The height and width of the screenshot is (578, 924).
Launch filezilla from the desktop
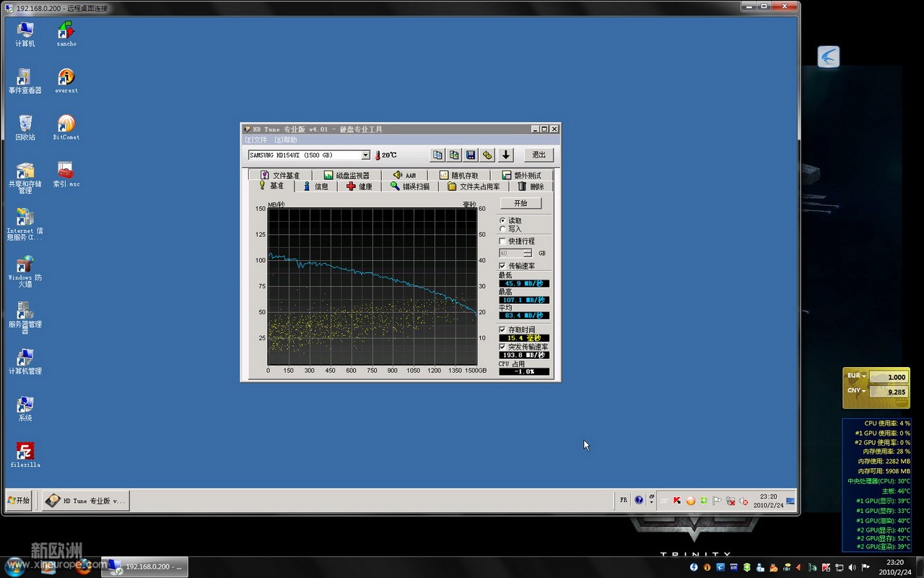[x=25, y=455]
